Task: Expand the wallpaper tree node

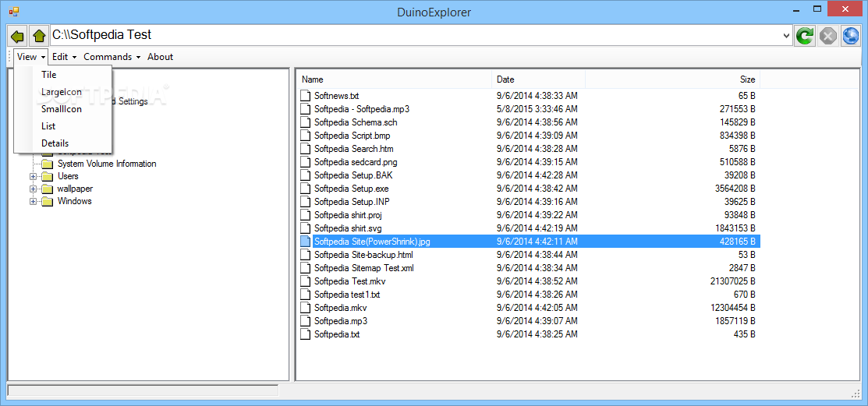Action: [34, 189]
